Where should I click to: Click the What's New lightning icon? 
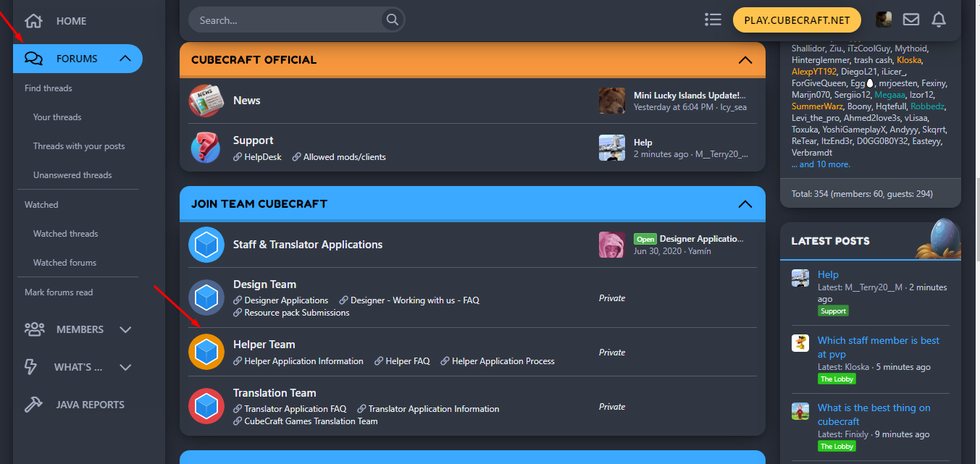click(x=31, y=367)
